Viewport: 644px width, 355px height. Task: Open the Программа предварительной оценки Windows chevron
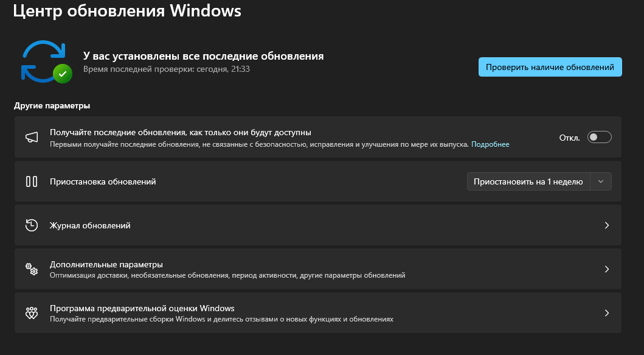(607, 313)
